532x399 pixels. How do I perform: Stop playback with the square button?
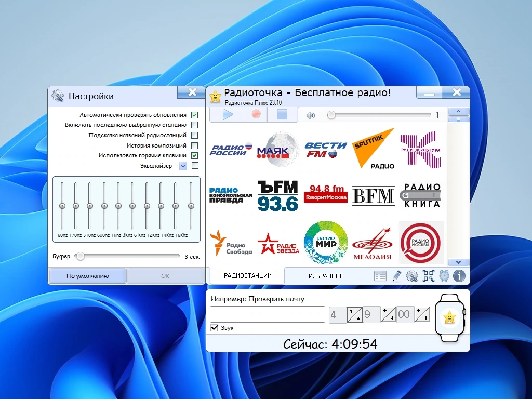(282, 115)
